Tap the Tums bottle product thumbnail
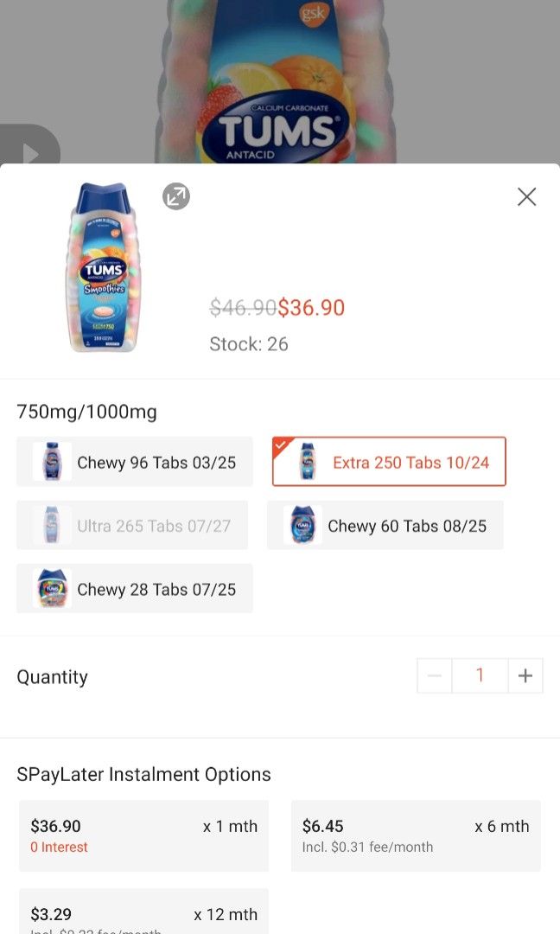 pos(104,268)
